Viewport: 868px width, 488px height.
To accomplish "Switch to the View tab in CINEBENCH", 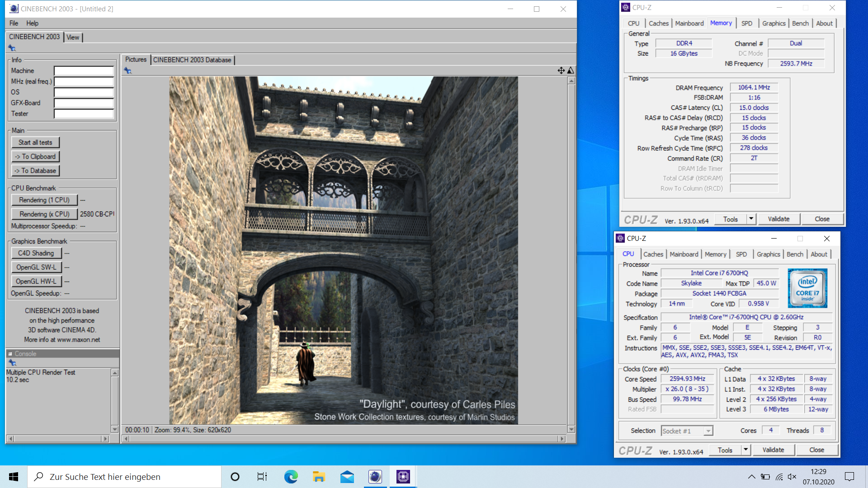I will tap(73, 38).
